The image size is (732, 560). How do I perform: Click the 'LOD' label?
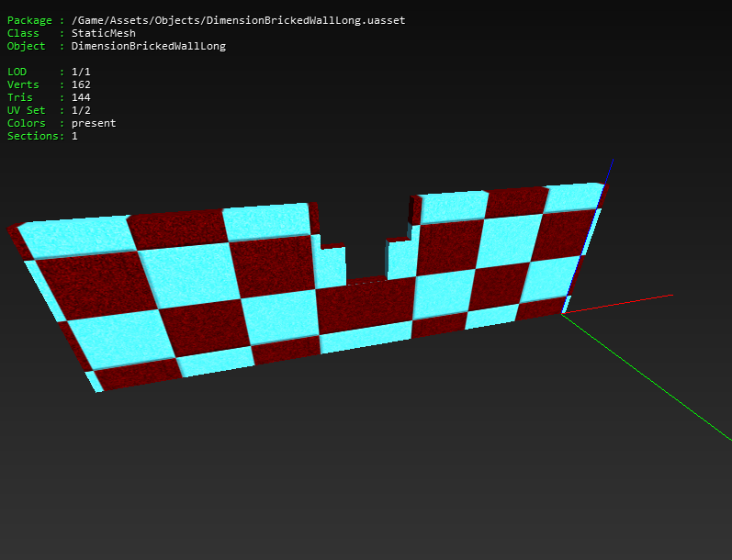click(x=17, y=72)
